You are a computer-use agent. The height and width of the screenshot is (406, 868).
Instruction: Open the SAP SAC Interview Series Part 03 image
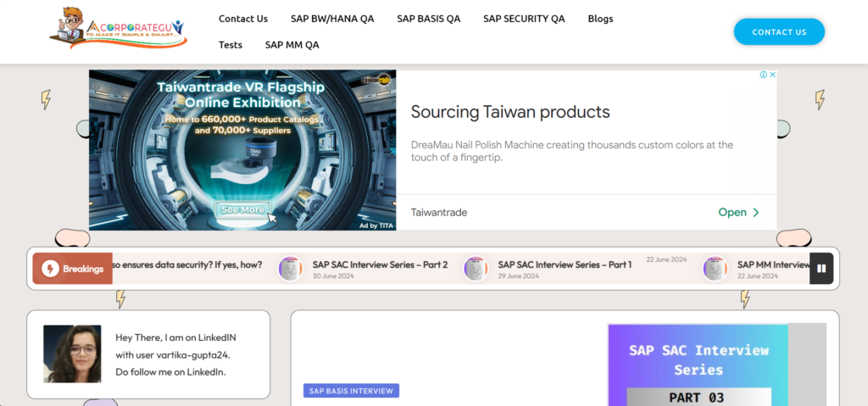[x=698, y=365]
